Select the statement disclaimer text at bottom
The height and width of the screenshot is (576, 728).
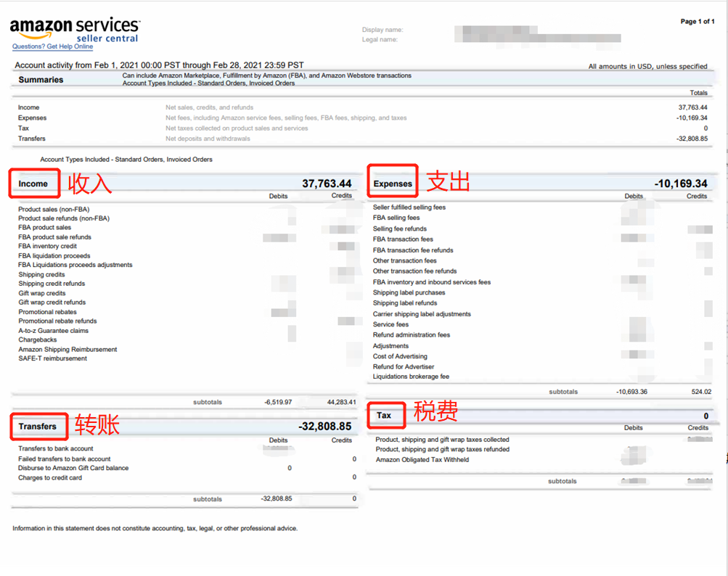pyautogui.click(x=155, y=528)
